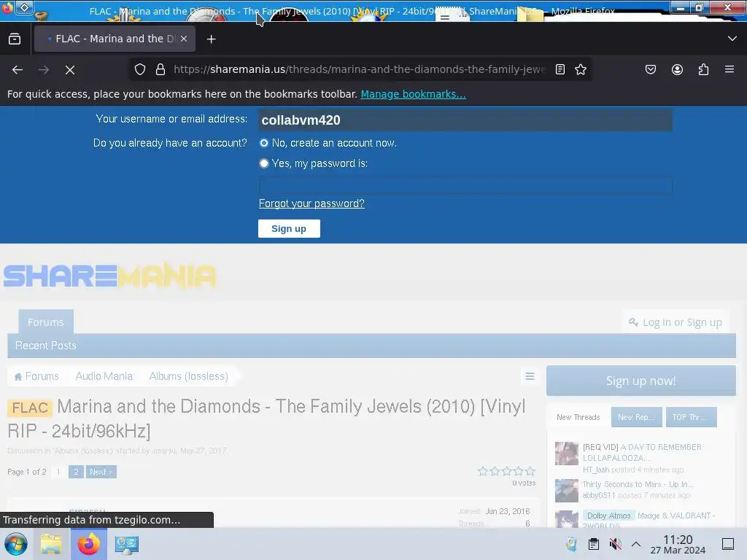The width and height of the screenshot is (747, 560).
Task: Click the Firefox taskbar icon
Action: point(89,544)
